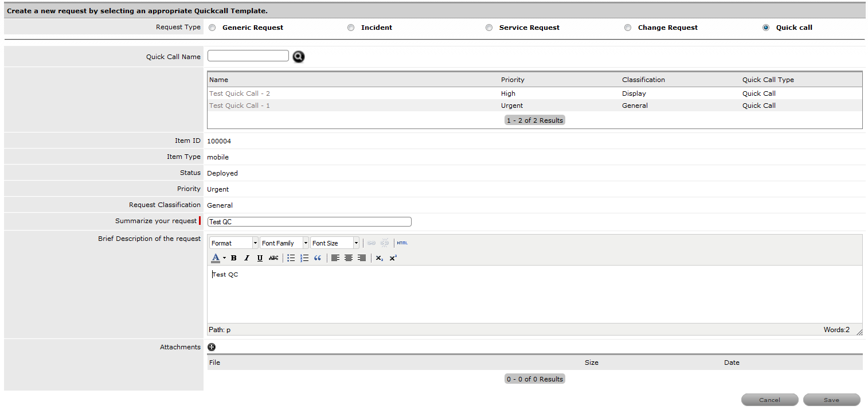Open the Format dropdown

coord(234,243)
